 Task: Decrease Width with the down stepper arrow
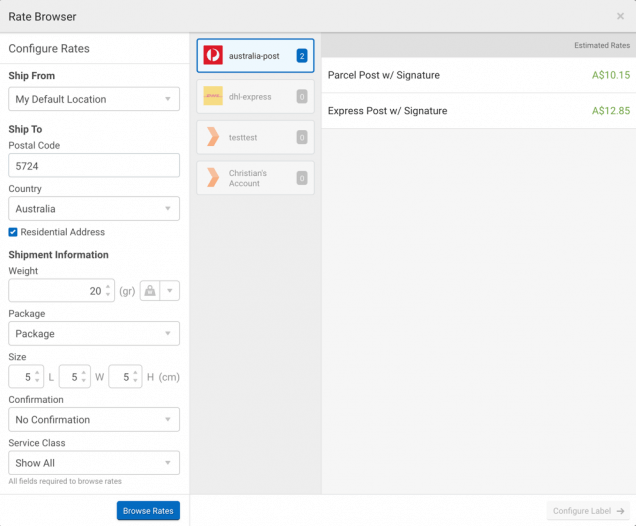click(x=84, y=381)
